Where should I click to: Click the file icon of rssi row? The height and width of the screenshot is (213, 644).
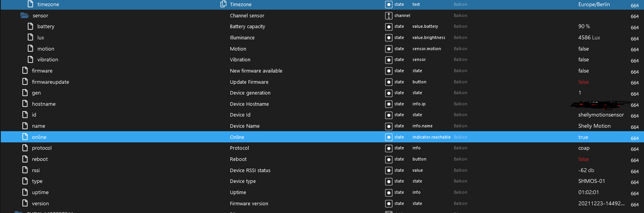(25, 170)
